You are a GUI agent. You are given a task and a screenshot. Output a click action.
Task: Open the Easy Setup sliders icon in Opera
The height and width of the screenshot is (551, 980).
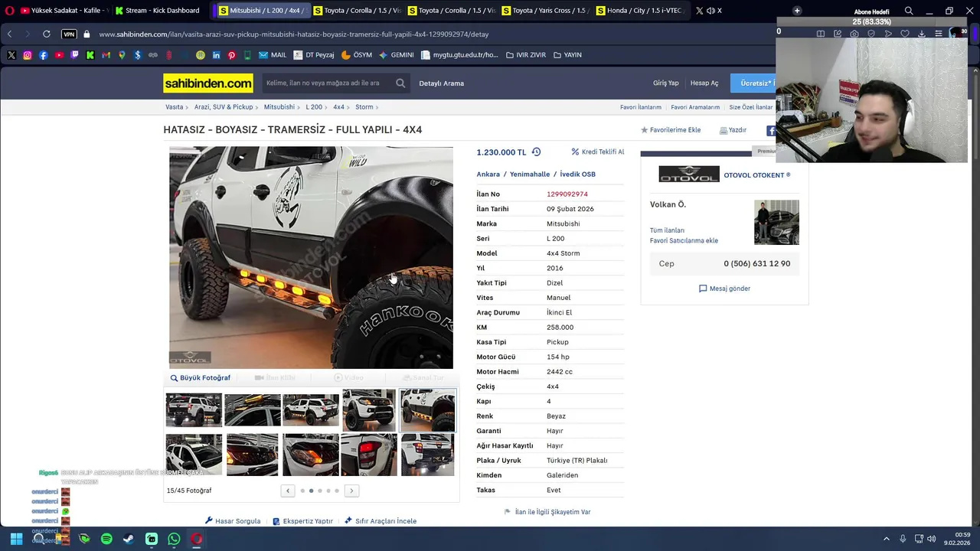939,34
